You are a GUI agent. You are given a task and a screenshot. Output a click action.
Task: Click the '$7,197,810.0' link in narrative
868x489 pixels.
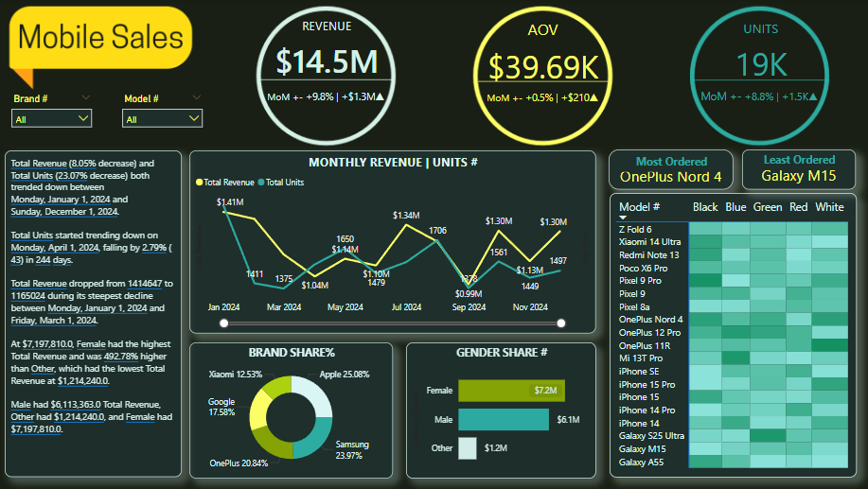tap(47, 344)
